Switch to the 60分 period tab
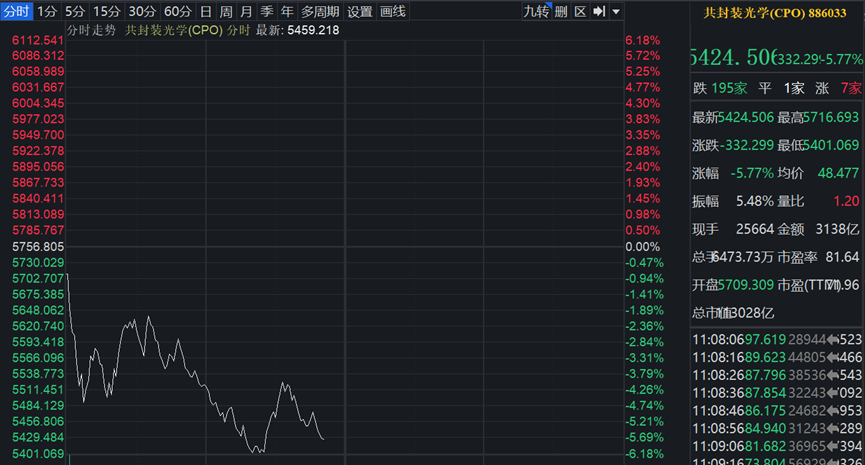The width and height of the screenshot is (865, 465). point(178,11)
